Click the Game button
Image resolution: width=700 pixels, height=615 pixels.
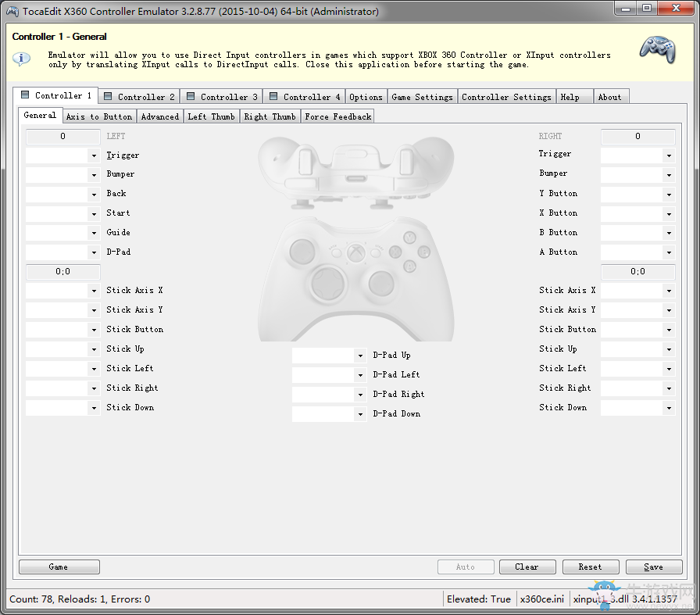59,567
